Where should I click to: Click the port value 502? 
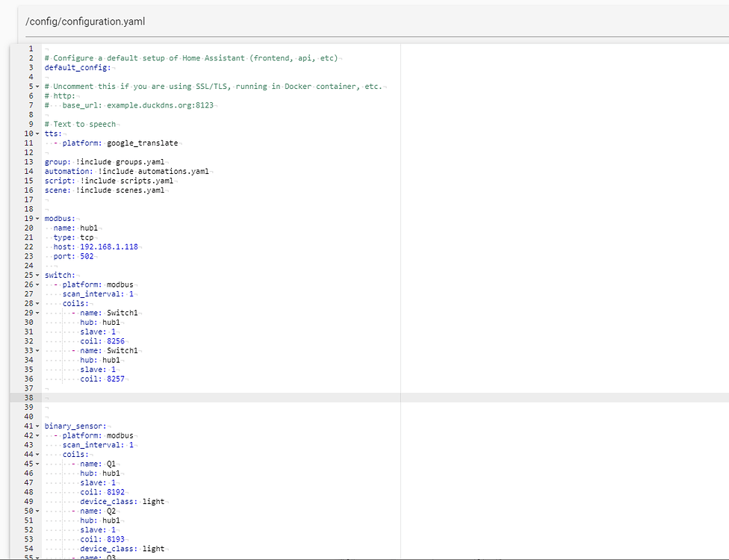click(x=87, y=256)
